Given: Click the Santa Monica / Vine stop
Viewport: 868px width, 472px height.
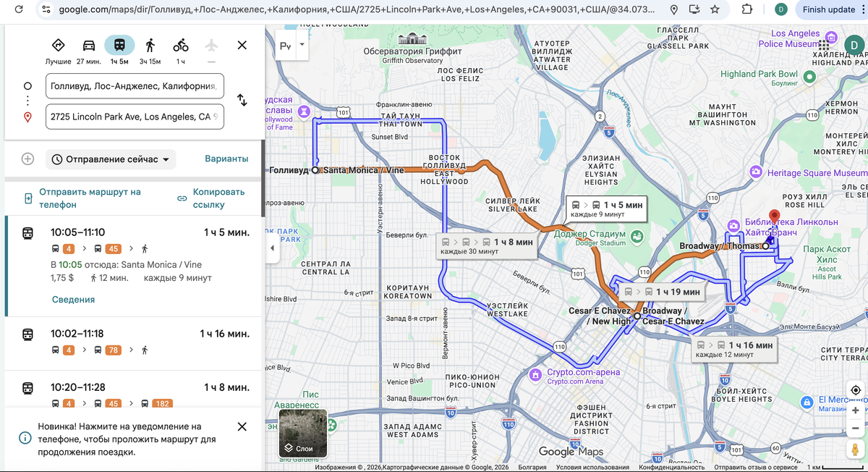Looking at the screenshot, I should 315,170.
